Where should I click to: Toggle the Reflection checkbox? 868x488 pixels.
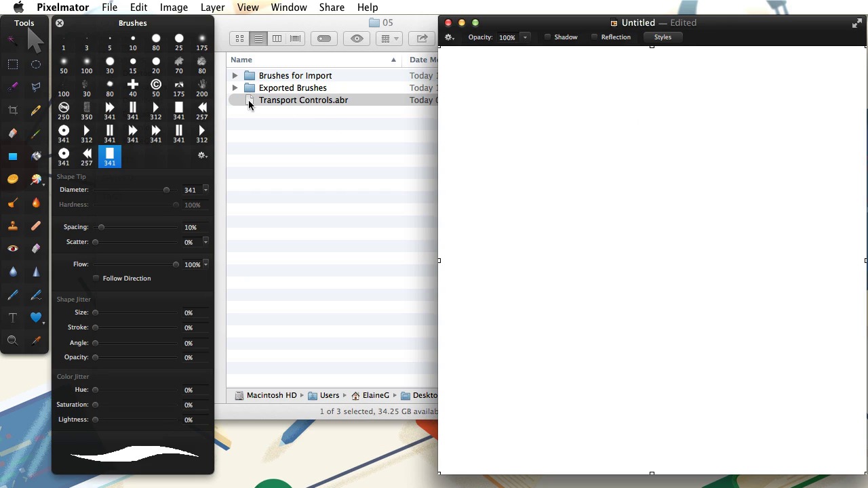pyautogui.click(x=594, y=37)
